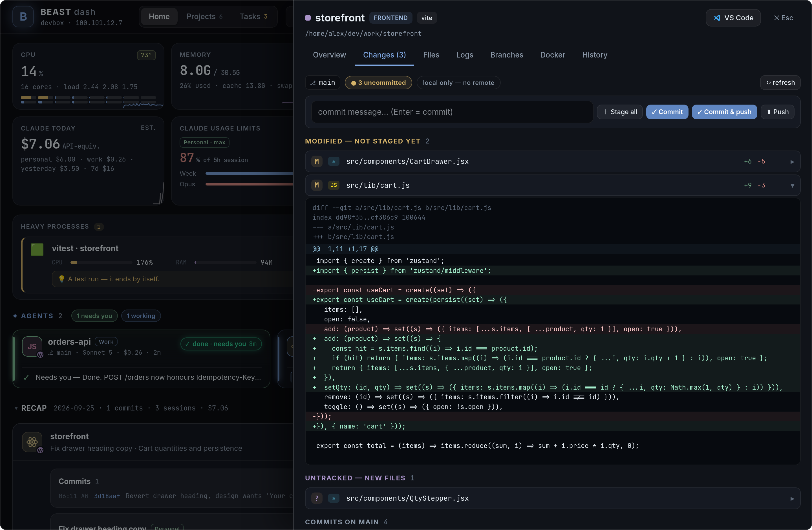The image size is (812, 530).
Task: Click the vitest CPU usage bar
Action: 101,262
